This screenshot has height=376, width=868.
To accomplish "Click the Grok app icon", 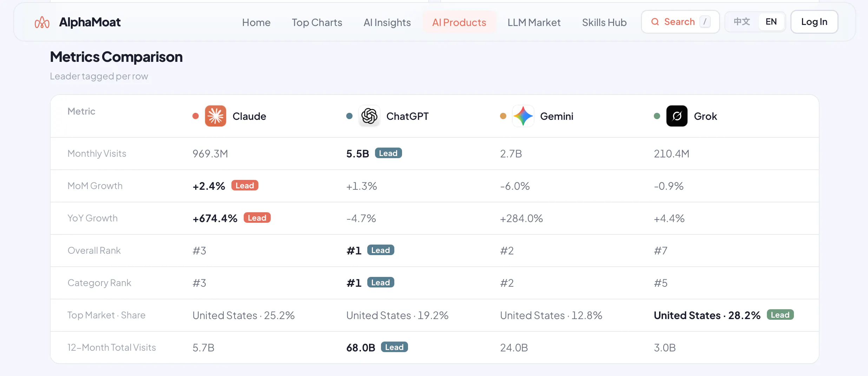I will (x=677, y=116).
